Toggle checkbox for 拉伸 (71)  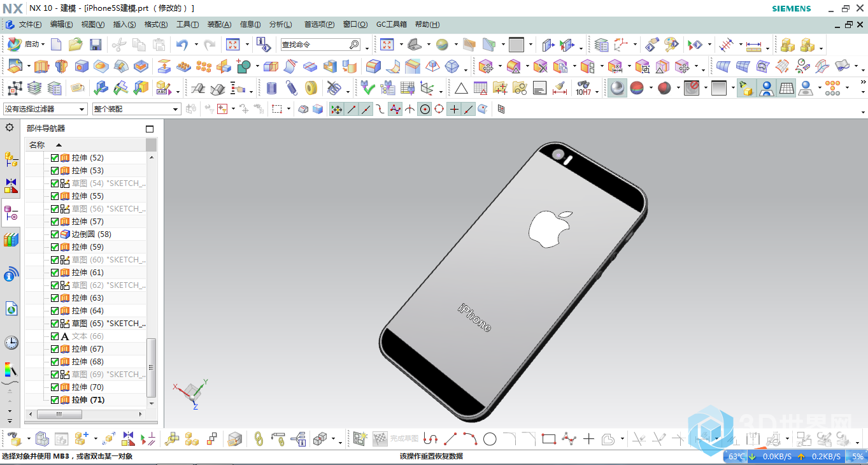pyautogui.click(x=55, y=400)
